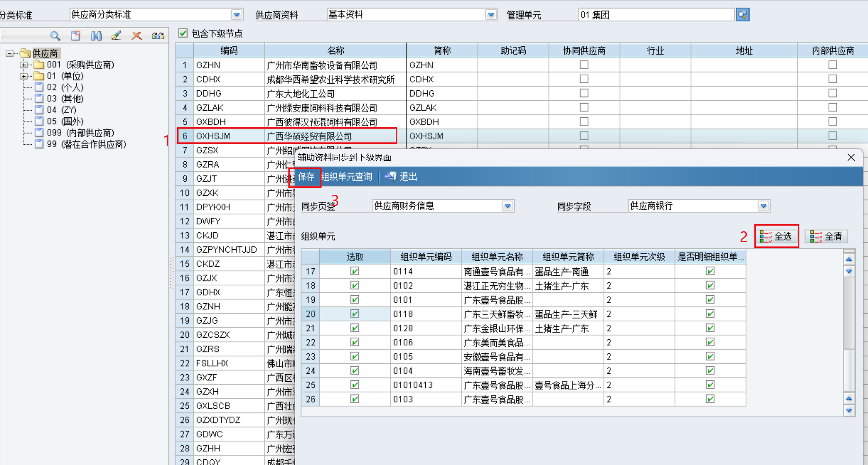This screenshot has height=465, width=868.
Task: Click 组织单元查询 in dialog toolbar
Action: click(347, 176)
